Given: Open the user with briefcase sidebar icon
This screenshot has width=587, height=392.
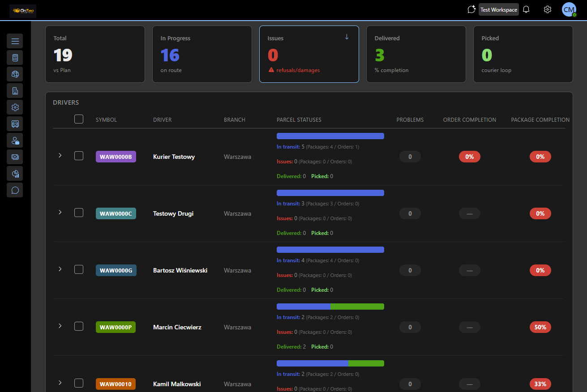Looking at the screenshot, I should point(15,141).
